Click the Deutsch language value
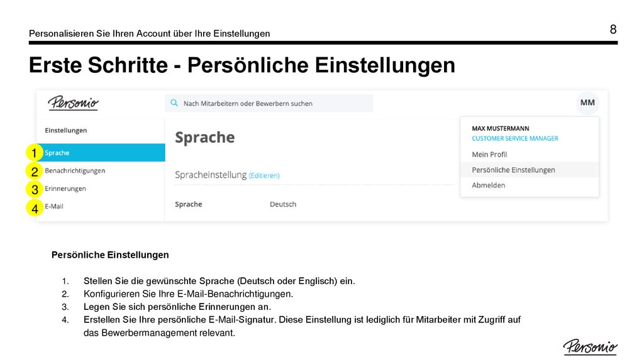Screen dimensions: 644x362 pos(283,204)
